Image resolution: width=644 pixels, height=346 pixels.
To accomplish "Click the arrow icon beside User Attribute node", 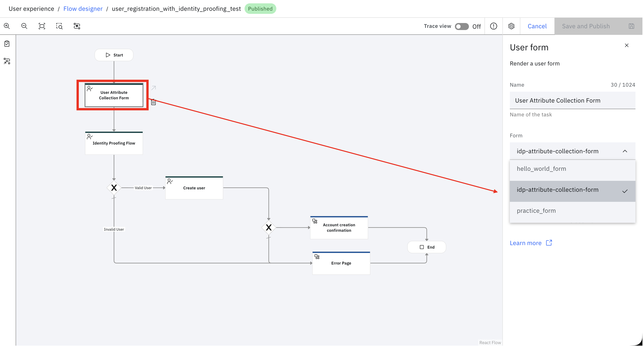I will tap(154, 88).
